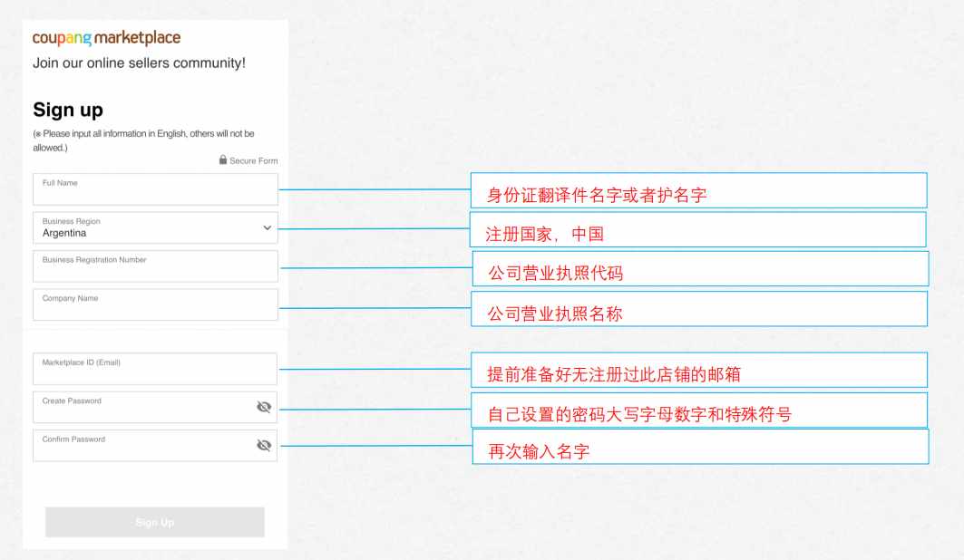964x560 pixels.
Task: Expand Business Region using the chevron arrow
Action: tap(268, 227)
